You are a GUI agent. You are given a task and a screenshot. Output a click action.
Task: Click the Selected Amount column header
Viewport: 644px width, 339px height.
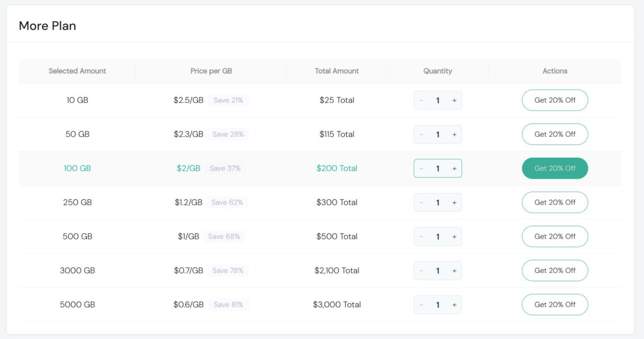point(77,71)
